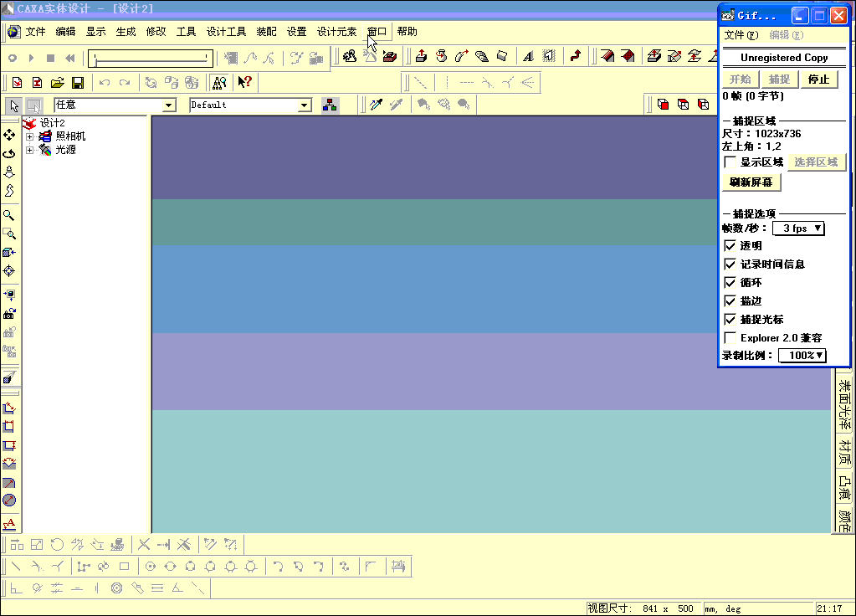Click the animation timeline slider bar
Viewport: 856px width, 616px height.
pyautogui.click(x=151, y=58)
